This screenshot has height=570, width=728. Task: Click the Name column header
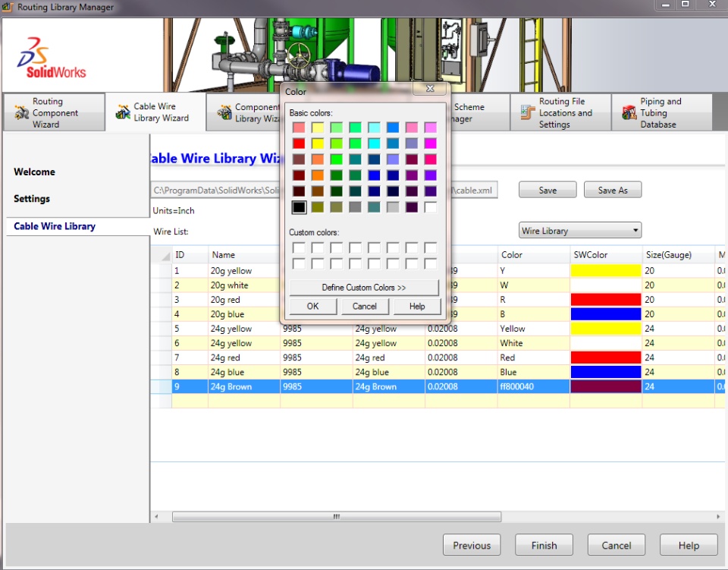pyautogui.click(x=244, y=254)
